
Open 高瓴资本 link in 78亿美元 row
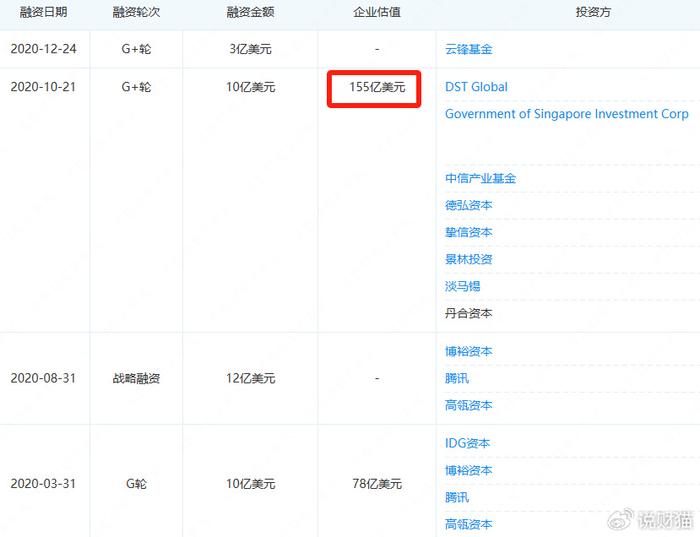(468, 524)
